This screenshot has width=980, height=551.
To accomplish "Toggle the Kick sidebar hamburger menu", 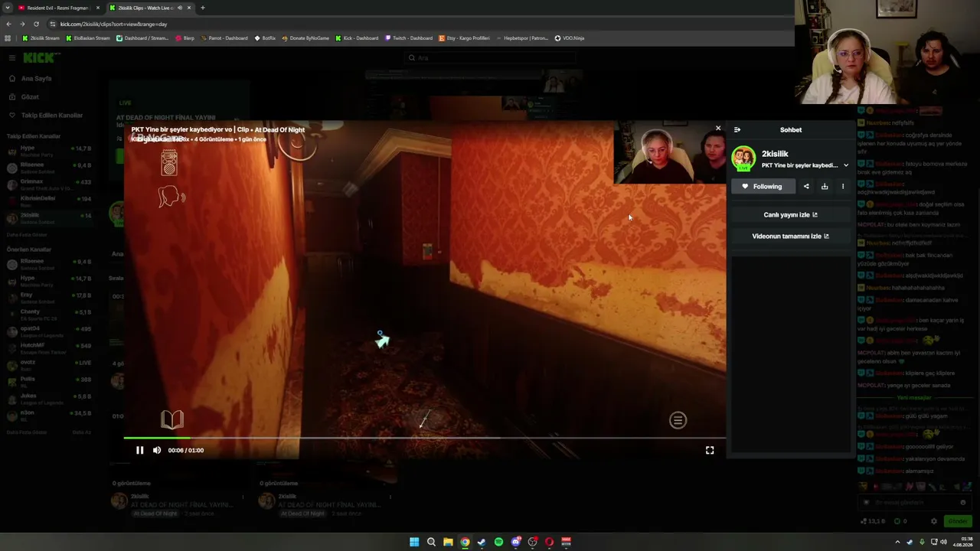I will (x=12, y=58).
